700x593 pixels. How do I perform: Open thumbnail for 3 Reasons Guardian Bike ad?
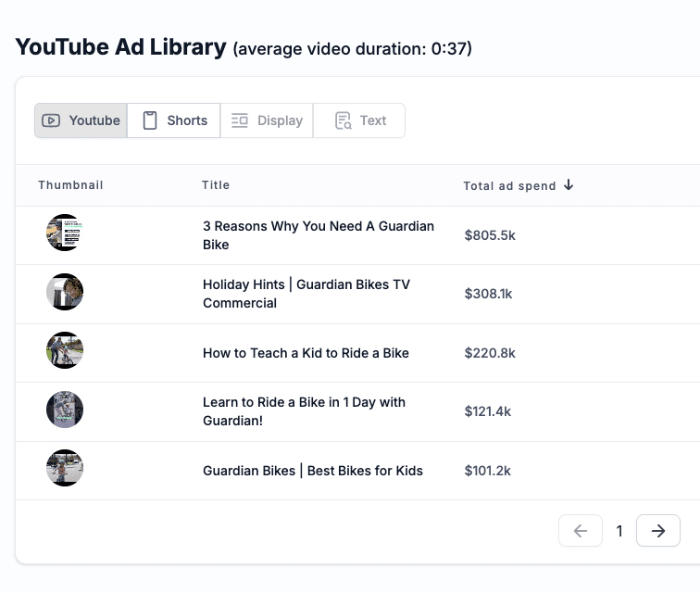pos(65,233)
